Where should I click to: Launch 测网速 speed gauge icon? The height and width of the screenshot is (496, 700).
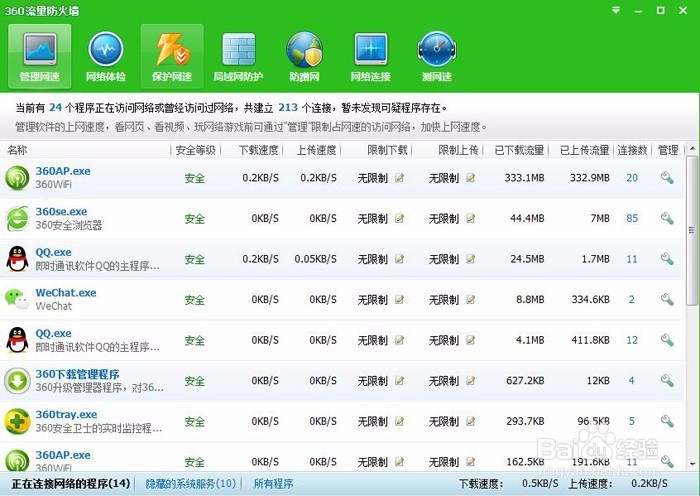pos(437,56)
